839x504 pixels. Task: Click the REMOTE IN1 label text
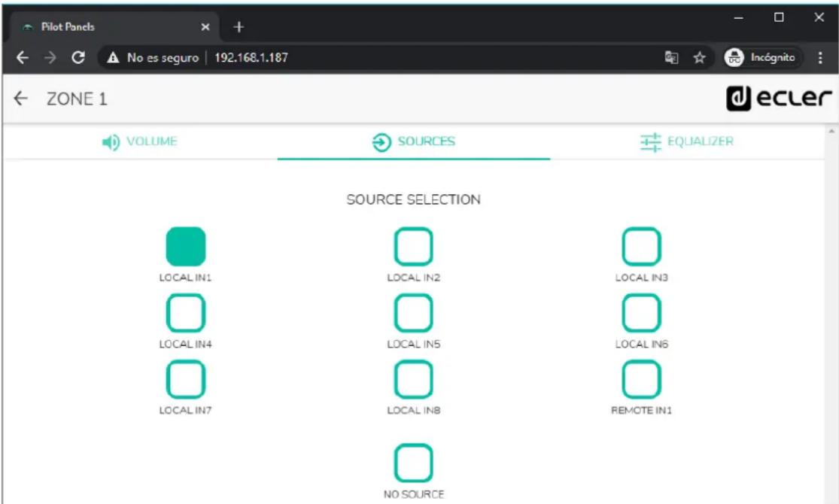(x=642, y=411)
